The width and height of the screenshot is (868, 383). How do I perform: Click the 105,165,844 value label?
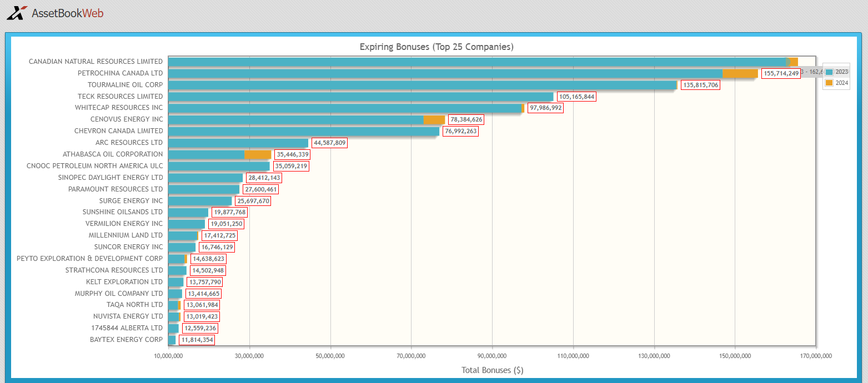pyautogui.click(x=576, y=97)
